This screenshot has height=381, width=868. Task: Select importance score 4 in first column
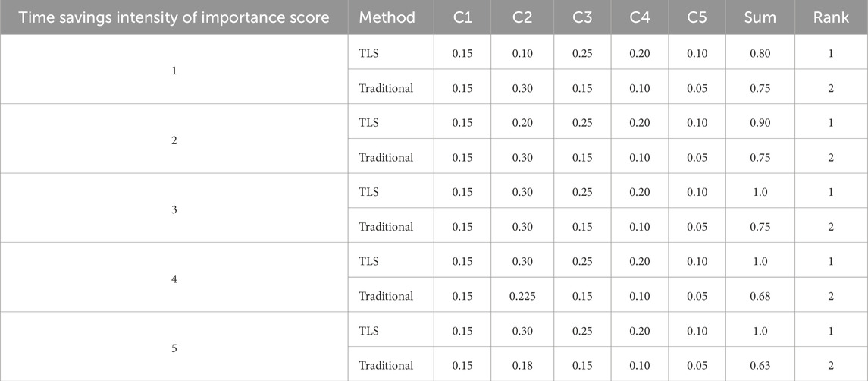pyautogui.click(x=174, y=279)
